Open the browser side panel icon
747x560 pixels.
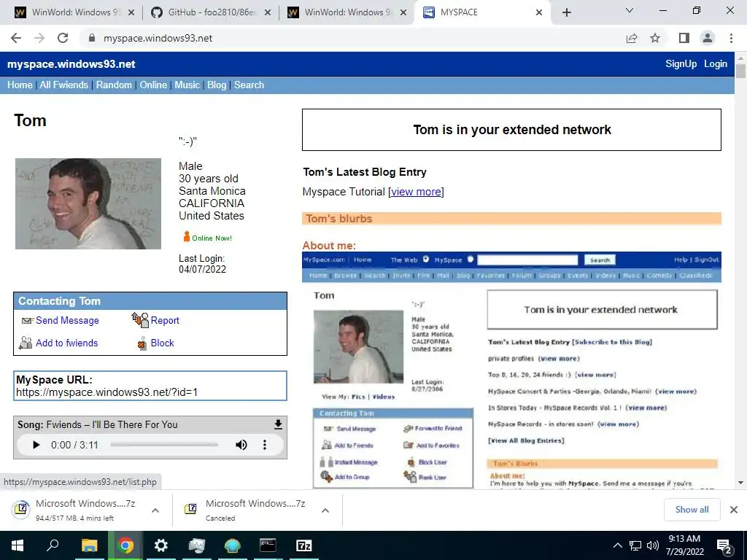click(684, 38)
